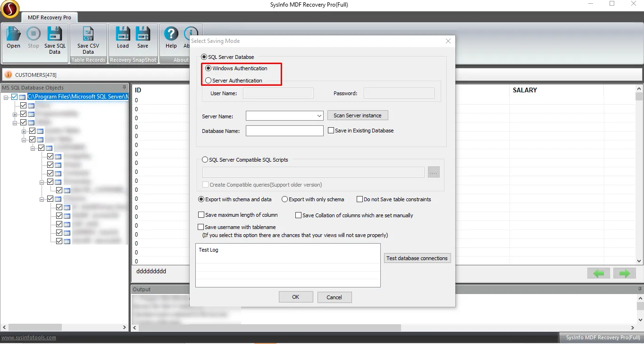This screenshot has width=644, height=344.
Task: Click the Password input field
Action: pyautogui.click(x=399, y=93)
